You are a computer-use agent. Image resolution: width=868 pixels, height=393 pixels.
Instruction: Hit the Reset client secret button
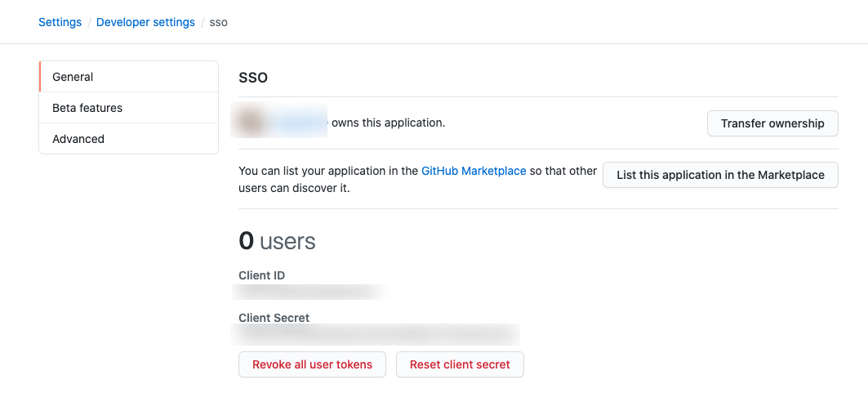click(460, 364)
